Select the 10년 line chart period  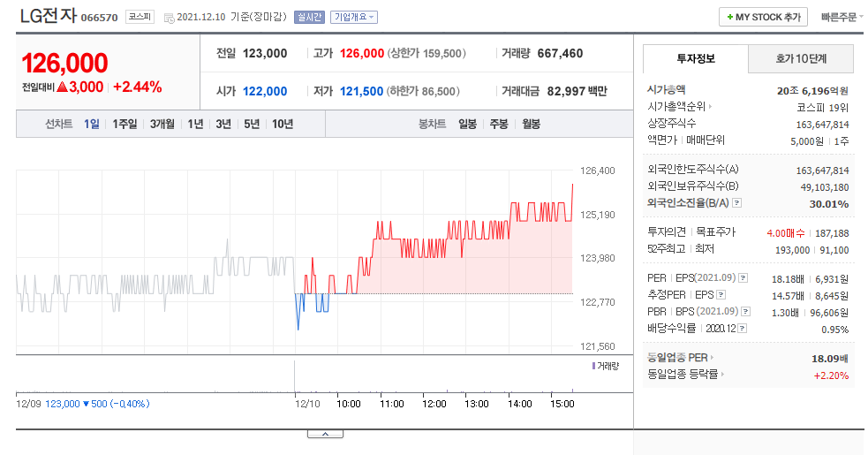283,124
